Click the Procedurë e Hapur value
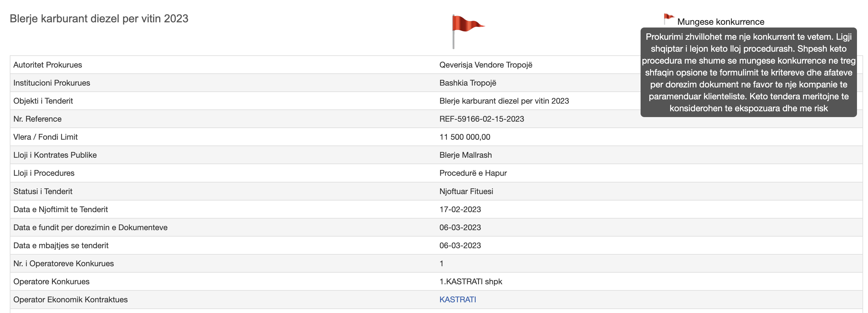The image size is (868, 313). (473, 173)
